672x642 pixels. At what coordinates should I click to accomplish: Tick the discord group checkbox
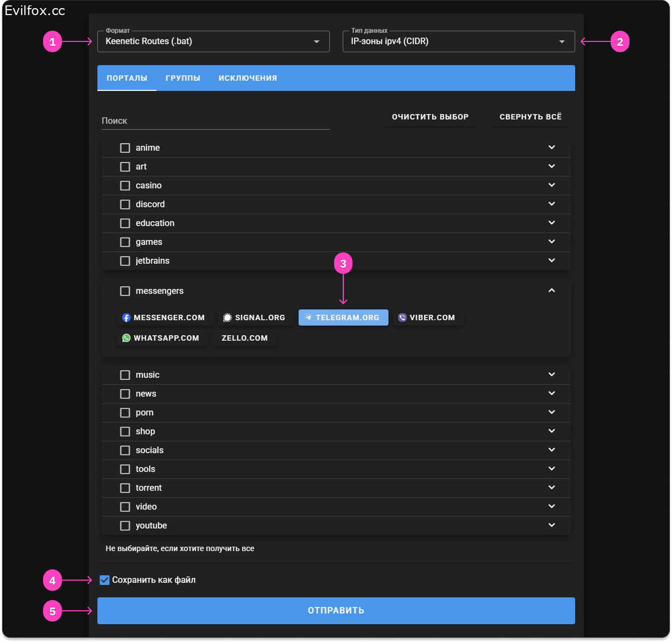click(x=125, y=204)
